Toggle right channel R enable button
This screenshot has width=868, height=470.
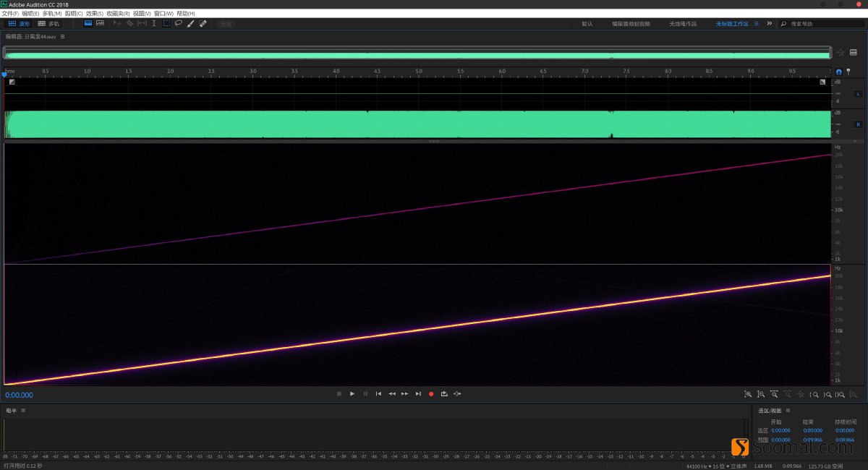click(859, 124)
